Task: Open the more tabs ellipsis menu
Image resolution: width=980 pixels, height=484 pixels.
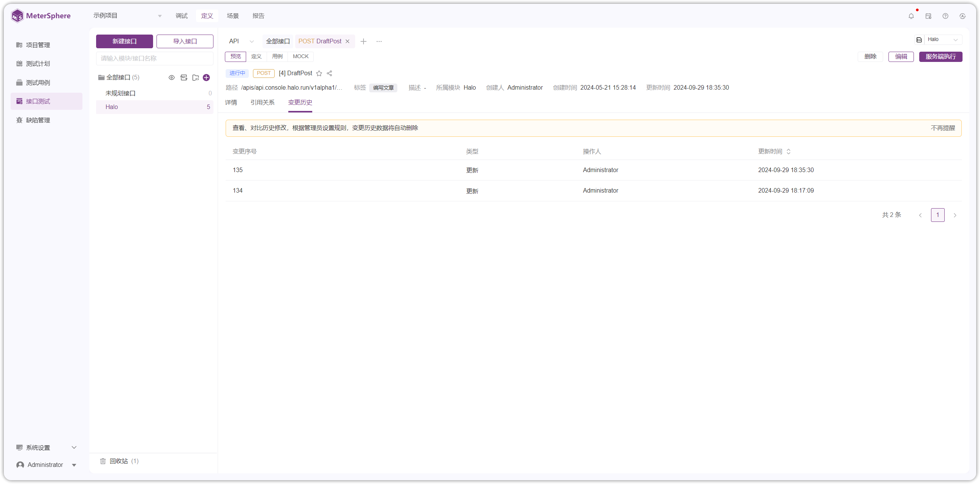Action: tap(379, 41)
